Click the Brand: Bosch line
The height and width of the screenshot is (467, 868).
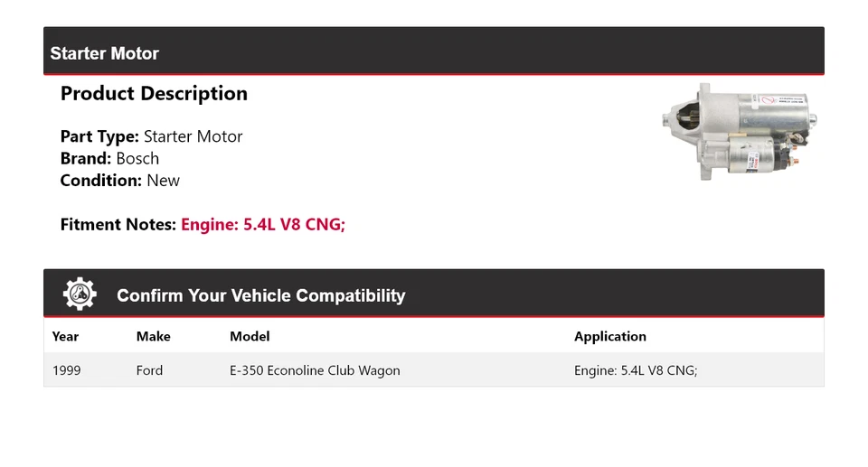109,159
